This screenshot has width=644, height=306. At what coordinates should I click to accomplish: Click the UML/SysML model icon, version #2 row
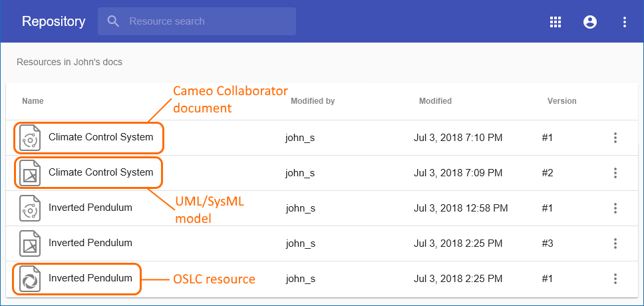click(x=29, y=173)
